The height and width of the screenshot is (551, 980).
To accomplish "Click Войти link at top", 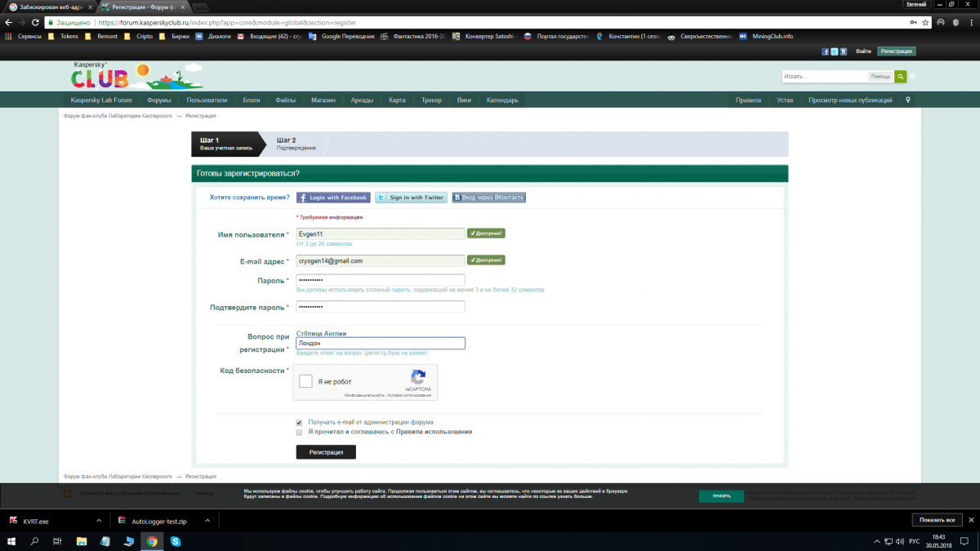I will (x=863, y=51).
